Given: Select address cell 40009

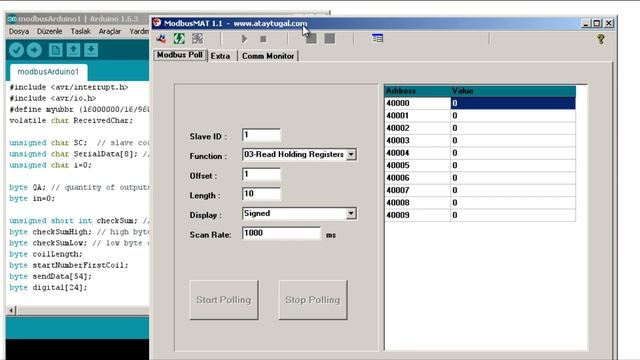Looking at the screenshot, I should (417, 215).
